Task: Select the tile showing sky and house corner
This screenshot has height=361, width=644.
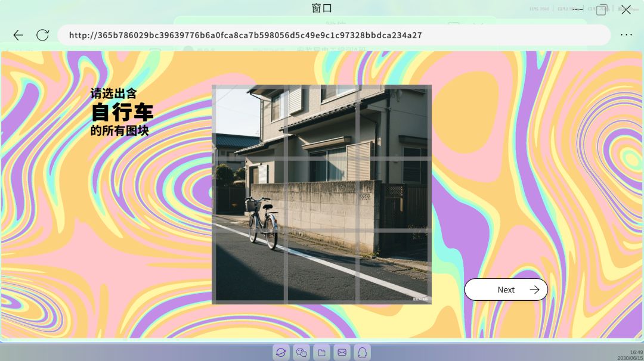Action: [249, 123]
